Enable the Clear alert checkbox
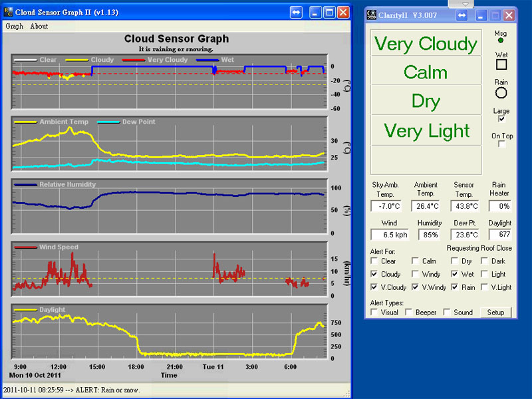532x399 pixels. coord(374,261)
